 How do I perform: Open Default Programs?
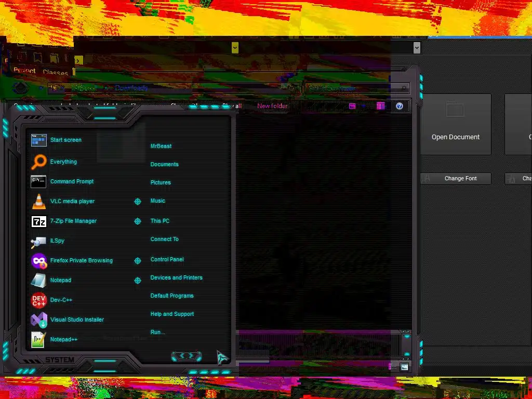click(x=171, y=296)
